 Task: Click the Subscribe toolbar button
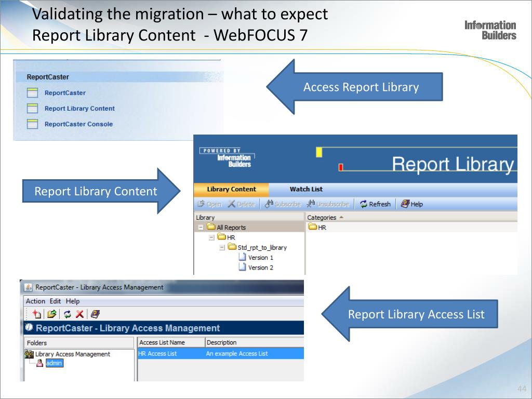[x=283, y=204]
